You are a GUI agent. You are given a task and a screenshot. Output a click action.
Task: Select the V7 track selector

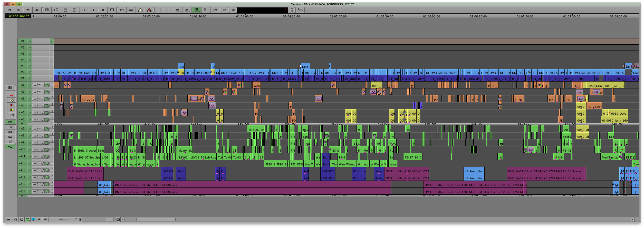23,41
